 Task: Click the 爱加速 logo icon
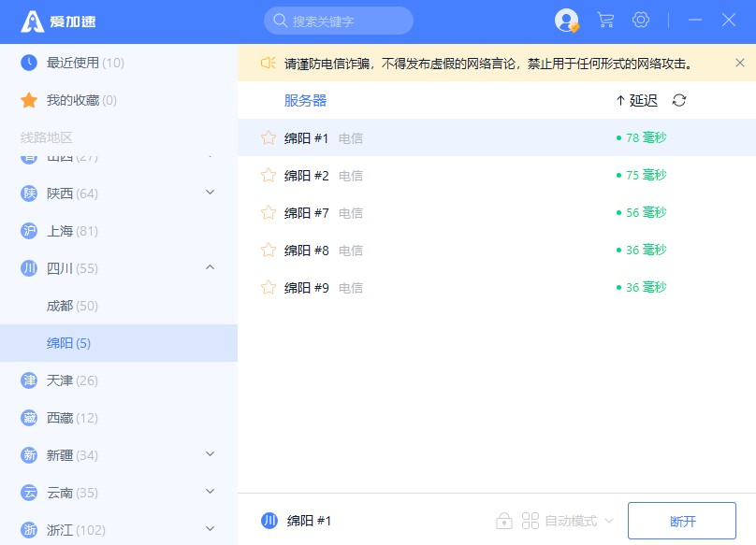coord(33,22)
